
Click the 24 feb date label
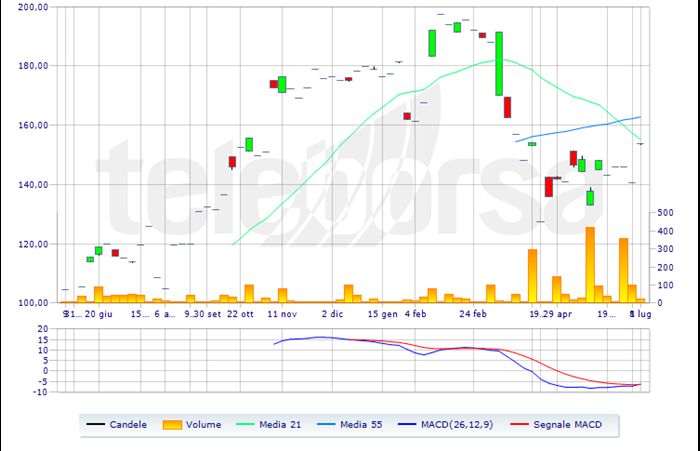(473, 314)
